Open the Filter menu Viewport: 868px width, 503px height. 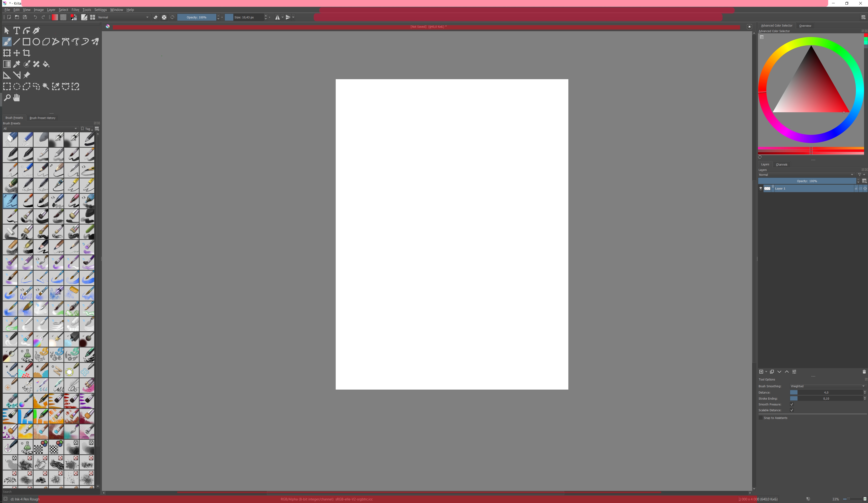click(75, 10)
